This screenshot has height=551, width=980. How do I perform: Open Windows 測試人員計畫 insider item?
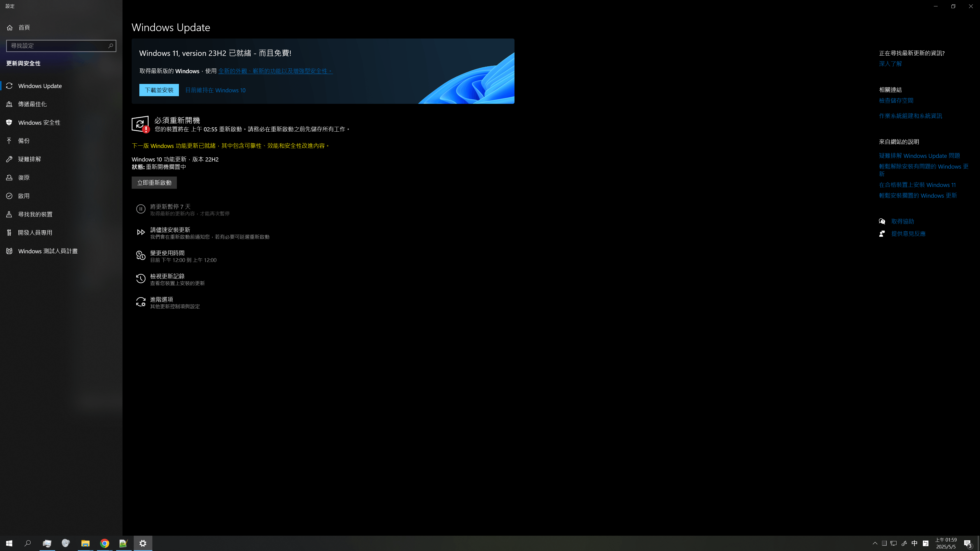tap(47, 251)
